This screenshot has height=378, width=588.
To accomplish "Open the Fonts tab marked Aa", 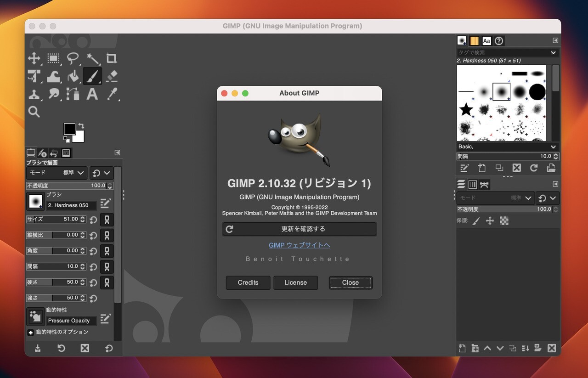I will pos(486,40).
